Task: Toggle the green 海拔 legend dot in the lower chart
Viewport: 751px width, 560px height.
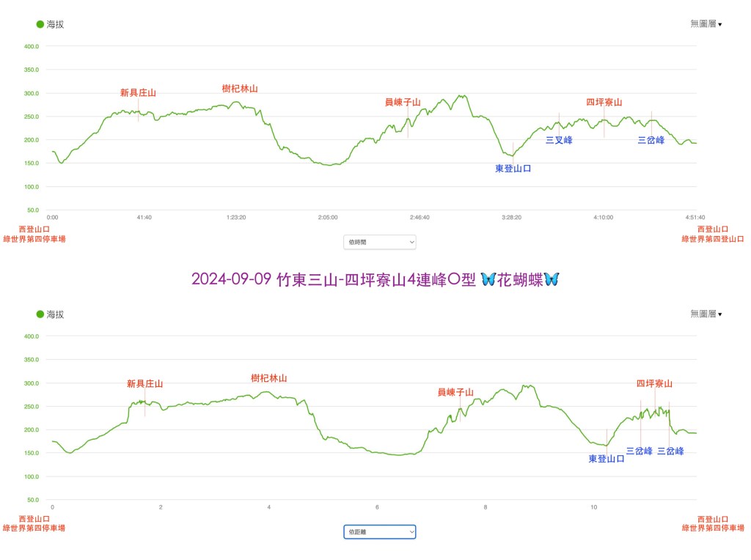Action: click(40, 314)
